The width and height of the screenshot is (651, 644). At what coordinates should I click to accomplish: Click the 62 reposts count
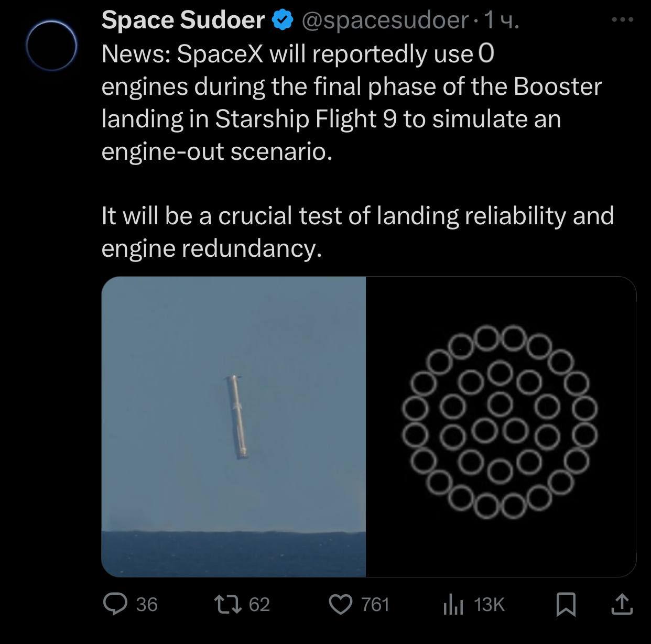pos(259,605)
